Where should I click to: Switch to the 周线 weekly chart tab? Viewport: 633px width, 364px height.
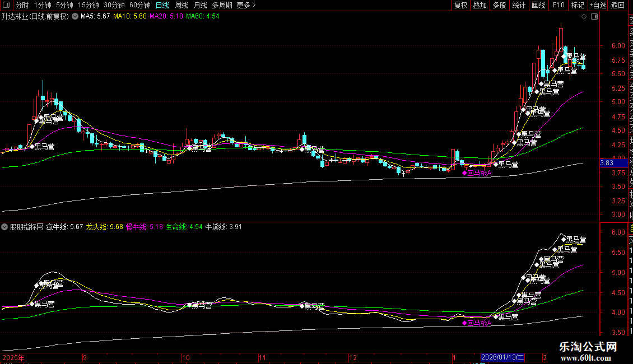pyautogui.click(x=181, y=6)
